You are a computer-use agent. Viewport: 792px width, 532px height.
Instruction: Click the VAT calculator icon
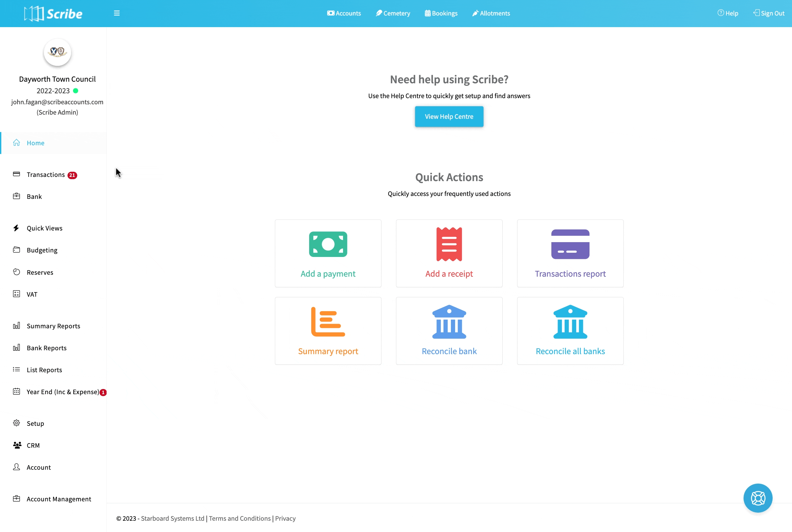pos(16,294)
